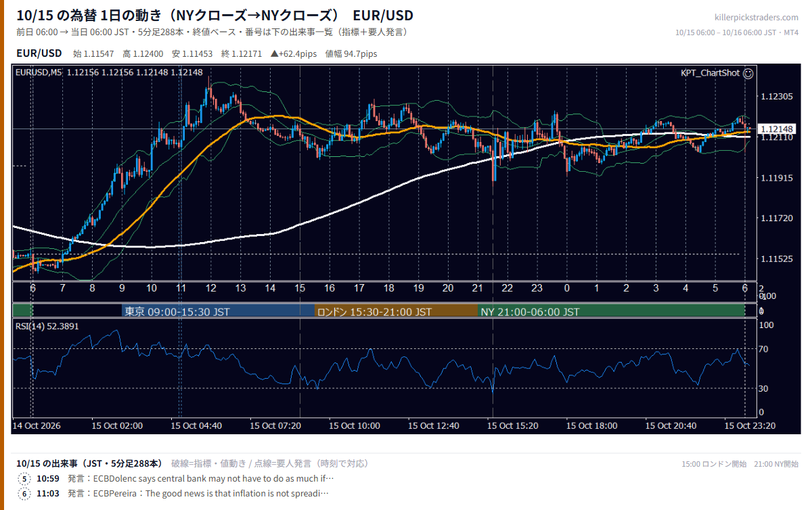Click the ▲+62.4pips change value
Viewport: 812px width, 510px height.
(294, 53)
